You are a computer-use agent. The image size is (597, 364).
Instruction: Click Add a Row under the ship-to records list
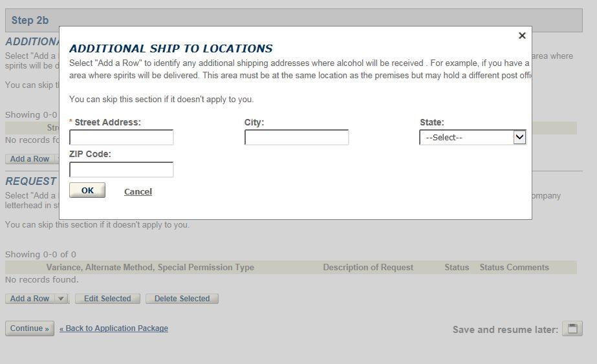30,159
